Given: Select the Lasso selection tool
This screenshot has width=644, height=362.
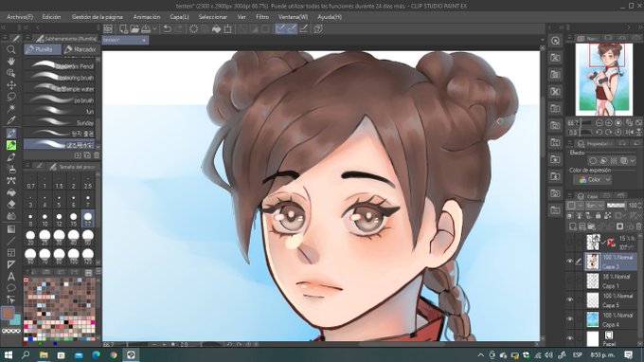Looking at the screenshot, I should [x=11, y=97].
